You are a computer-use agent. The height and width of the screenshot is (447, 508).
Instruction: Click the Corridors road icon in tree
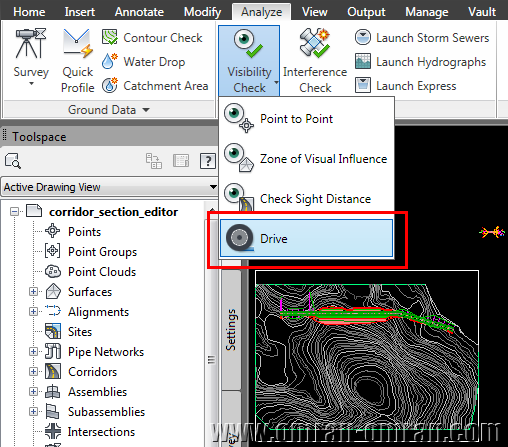[53, 371]
